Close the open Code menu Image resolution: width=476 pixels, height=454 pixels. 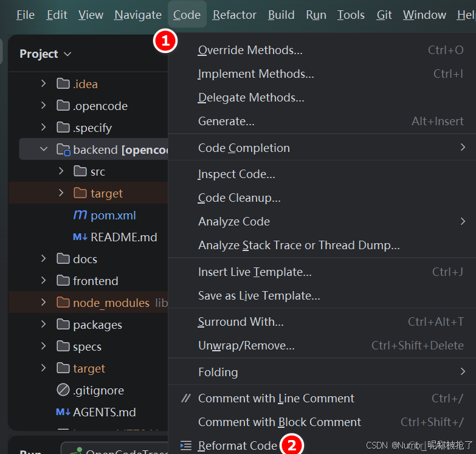pyautogui.click(x=187, y=15)
